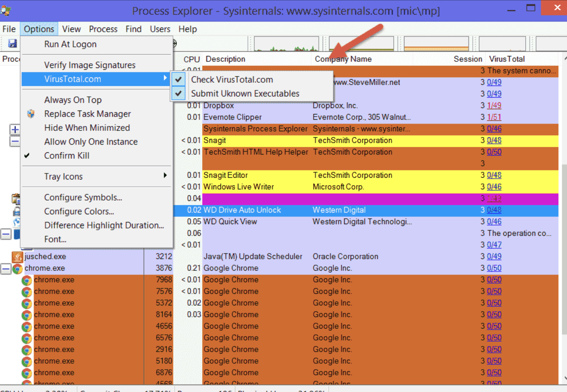Toggle the Confirm Kill option

[x=97, y=156]
